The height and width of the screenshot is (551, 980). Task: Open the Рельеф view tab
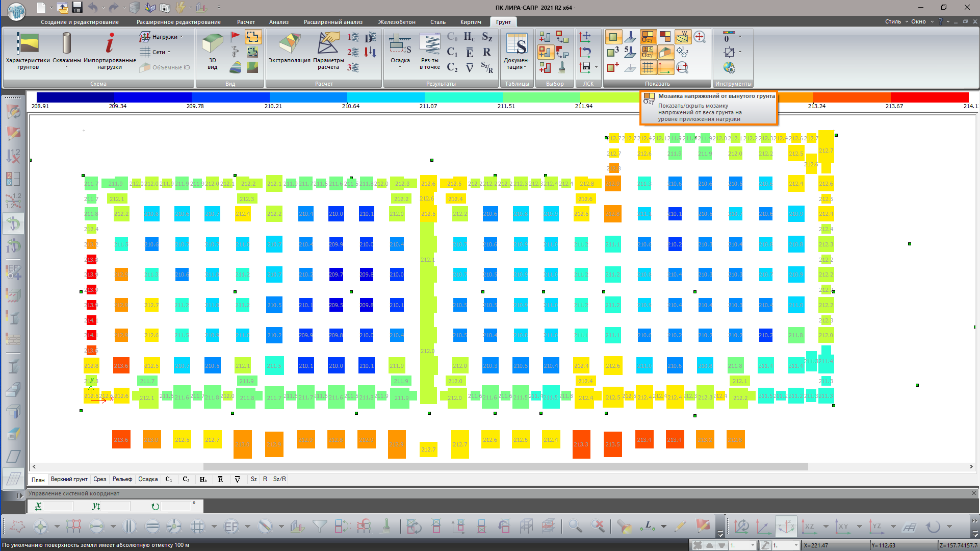[x=122, y=480]
